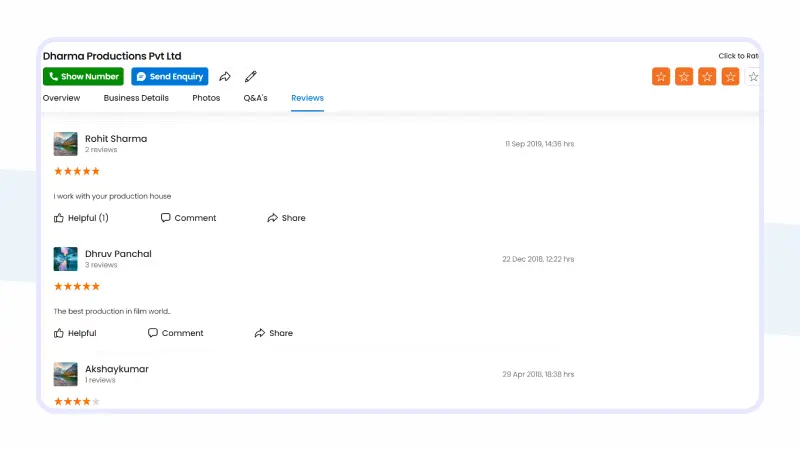The width and height of the screenshot is (800, 450).
Task: Click the share arrow icon beside Send Enquiry
Action: [225, 76]
